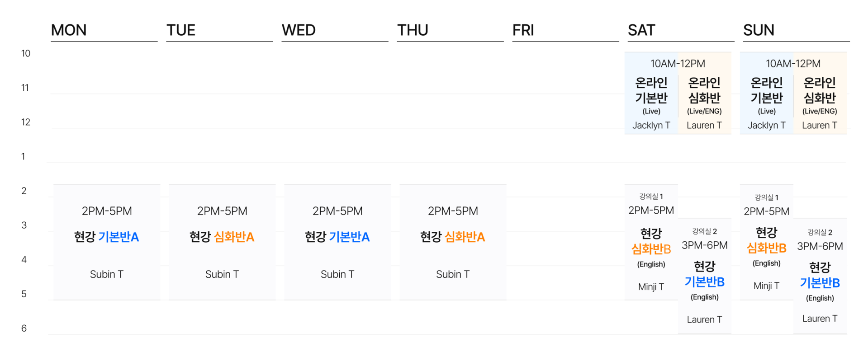Open Thursday's 현강 심화반A class block

pyautogui.click(x=453, y=242)
